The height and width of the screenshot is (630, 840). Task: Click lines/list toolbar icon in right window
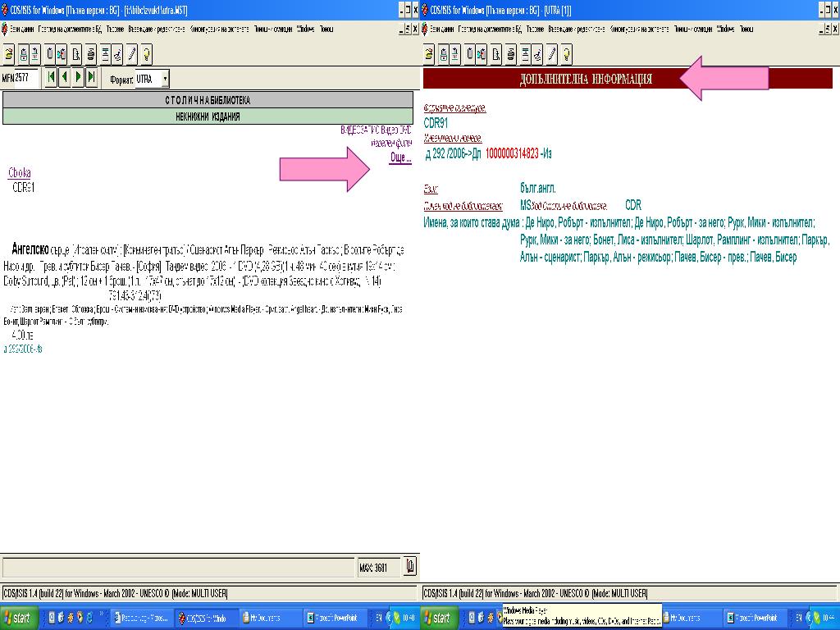(526, 53)
